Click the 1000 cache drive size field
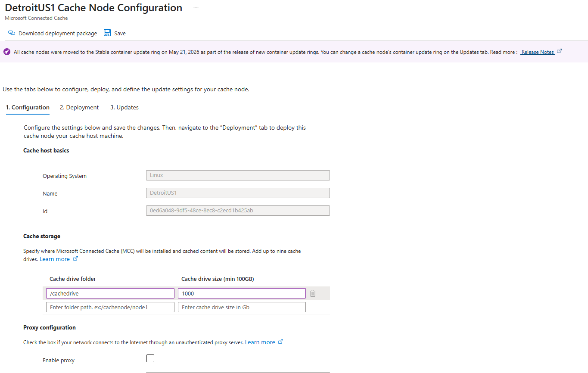 pyautogui.click(x=242, y=293)
